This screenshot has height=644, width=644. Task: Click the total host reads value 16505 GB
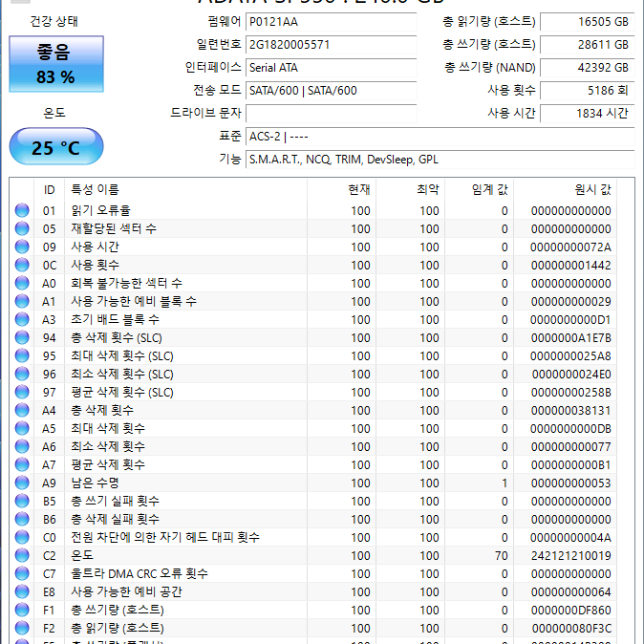point(588,22)
